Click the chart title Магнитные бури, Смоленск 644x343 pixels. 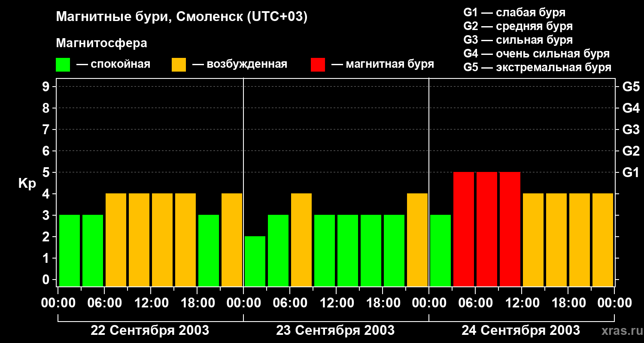pyautogui.click(x=182, y=17)
